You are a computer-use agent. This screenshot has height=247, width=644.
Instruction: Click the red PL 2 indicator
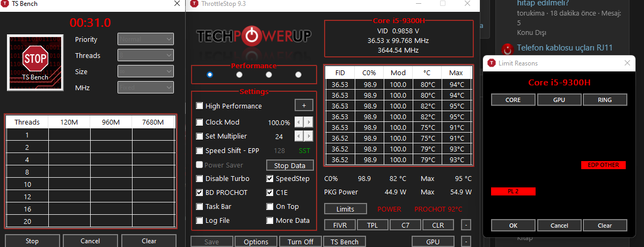click(513, 191)
